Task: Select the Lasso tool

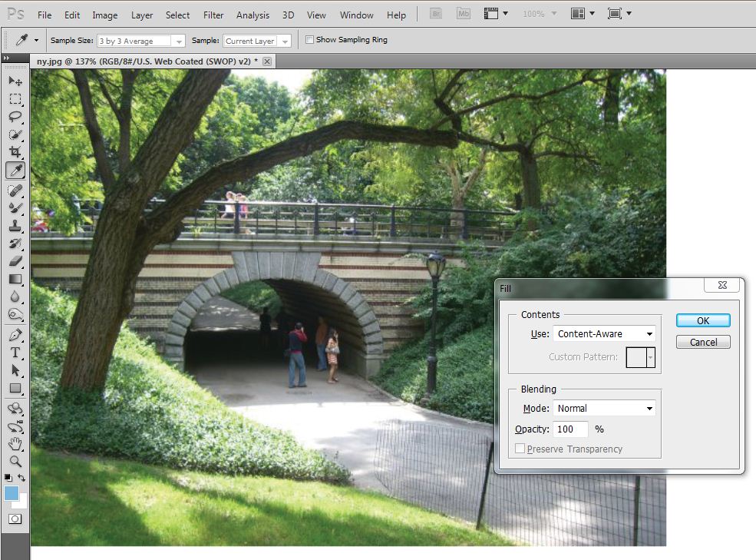Action: point(15,117)
